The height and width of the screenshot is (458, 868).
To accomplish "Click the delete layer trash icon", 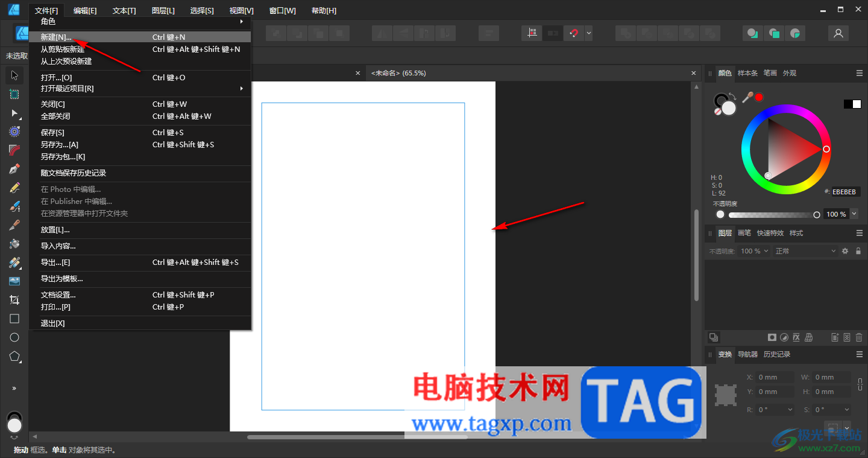I will [859, 337].
